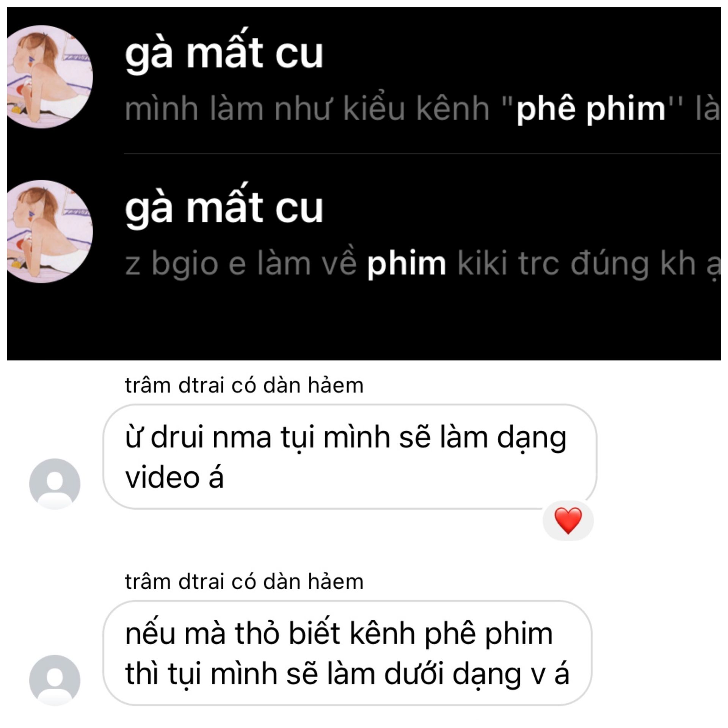The height and width of the screenshot is (728, 728).
Task: Click the divider line between the two search results
Action: pyautogui.click(x=422, y=154)
